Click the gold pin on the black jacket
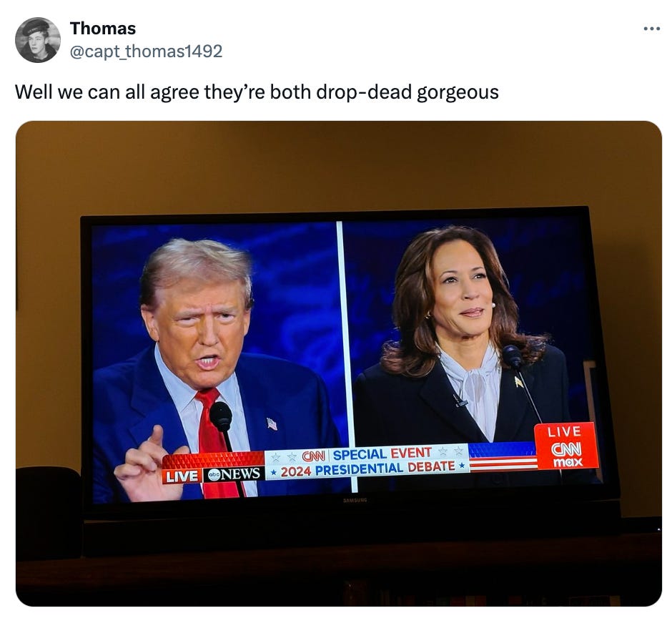 coord(519,381)
